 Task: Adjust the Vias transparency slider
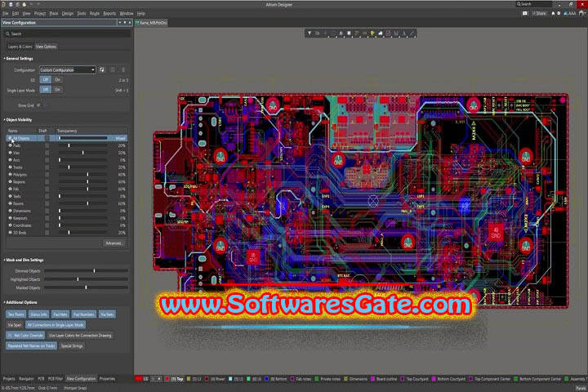pyautogui.click(x=82, y=153)
